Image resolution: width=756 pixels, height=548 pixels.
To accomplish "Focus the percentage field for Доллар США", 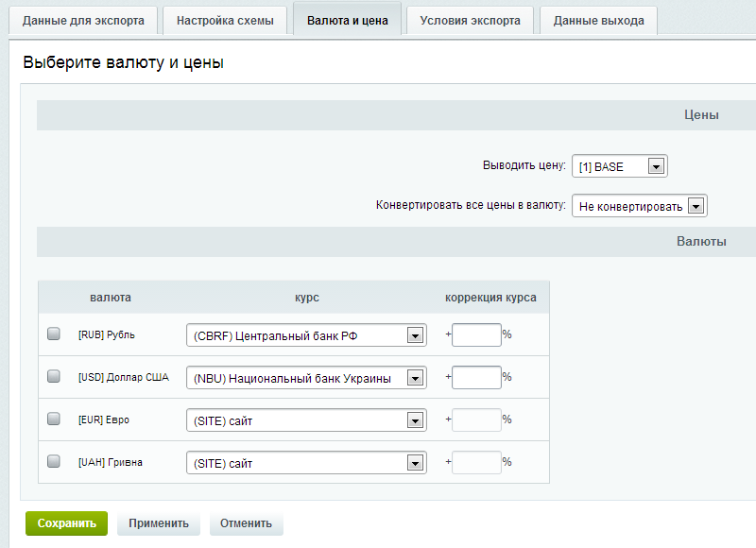I will (476, 377).
